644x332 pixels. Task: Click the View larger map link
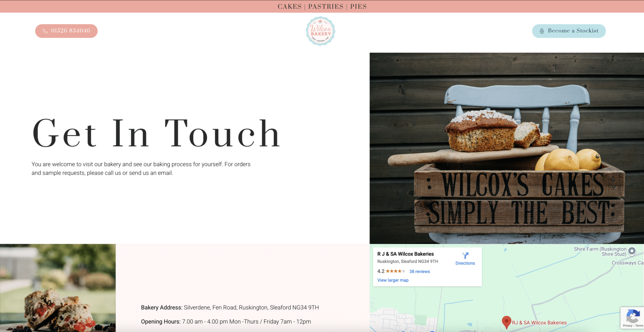[x=393, y=280]
